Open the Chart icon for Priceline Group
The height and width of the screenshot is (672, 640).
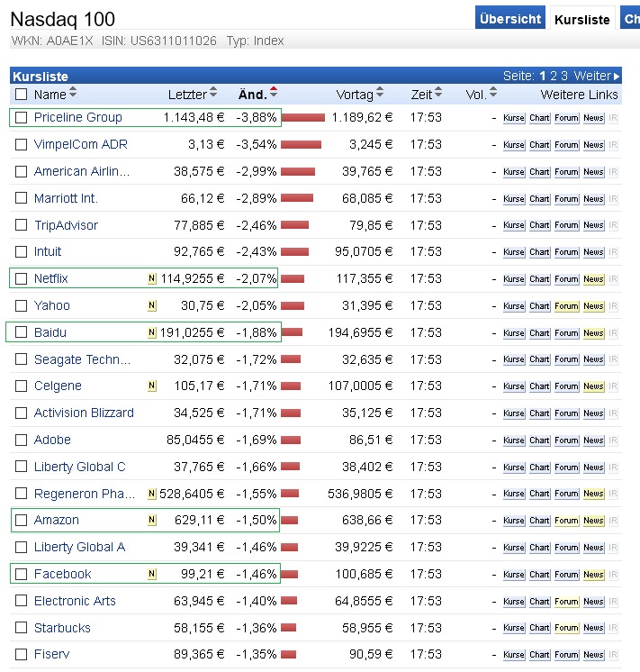point(539,118)
